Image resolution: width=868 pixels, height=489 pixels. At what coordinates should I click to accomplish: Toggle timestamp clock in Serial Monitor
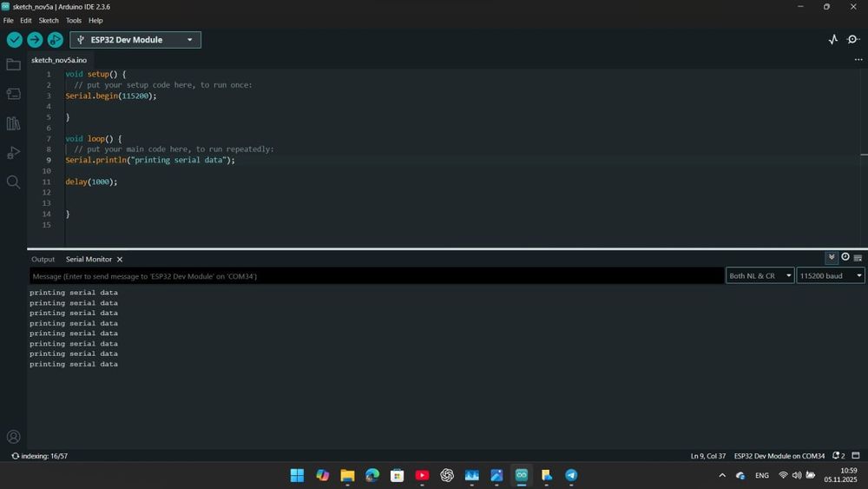coord(845,256)
